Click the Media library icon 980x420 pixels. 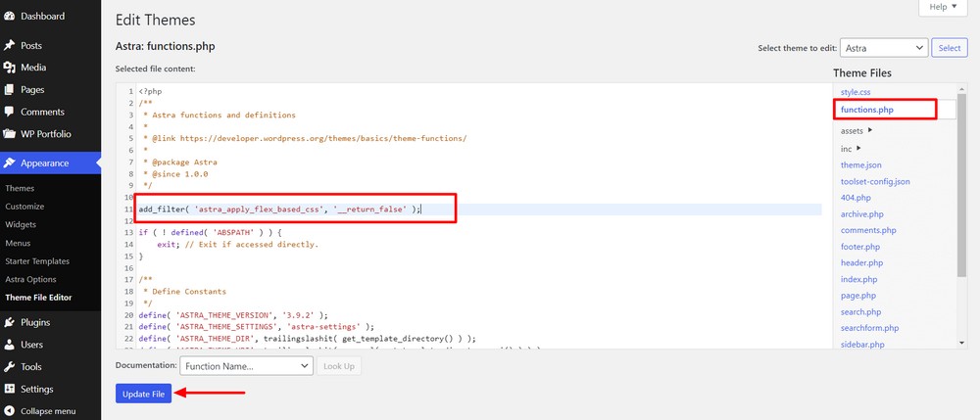(10, 68)
